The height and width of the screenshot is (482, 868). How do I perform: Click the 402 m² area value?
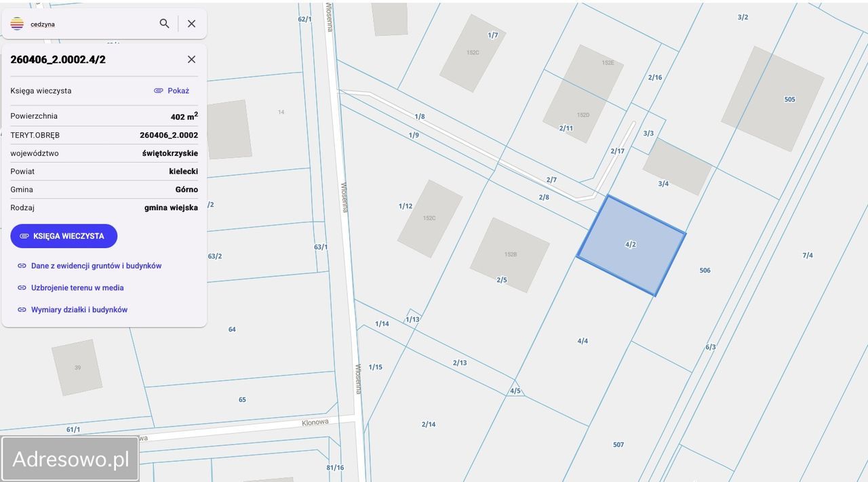184,117
